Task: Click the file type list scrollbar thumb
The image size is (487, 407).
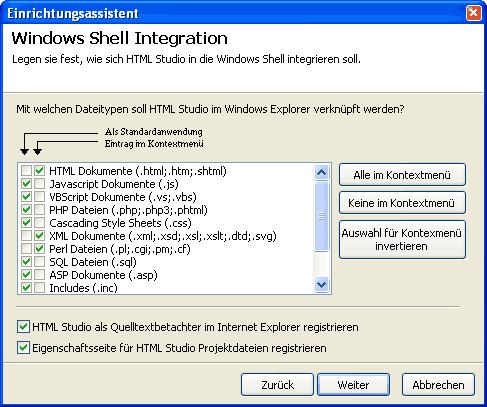Action: (x=321, y=216)
